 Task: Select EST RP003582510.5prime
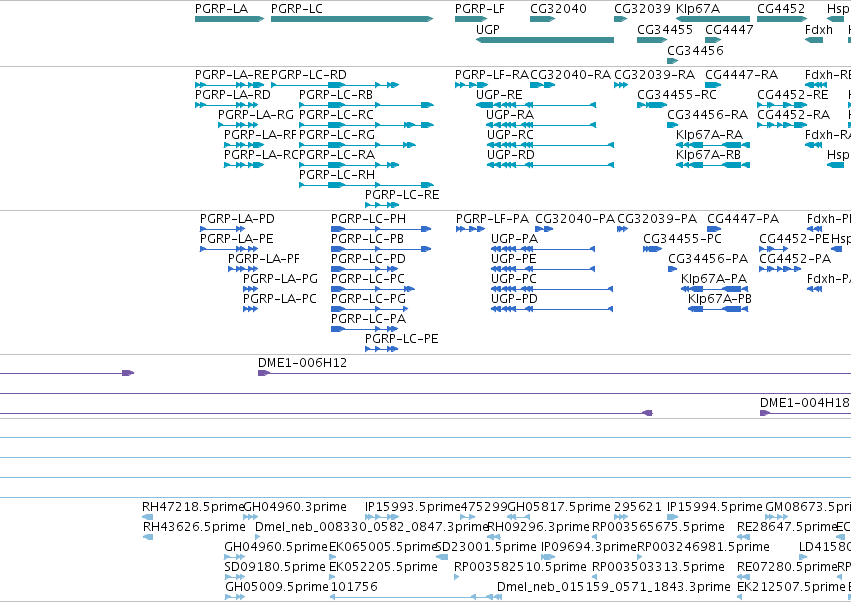(x=456, y=577)
